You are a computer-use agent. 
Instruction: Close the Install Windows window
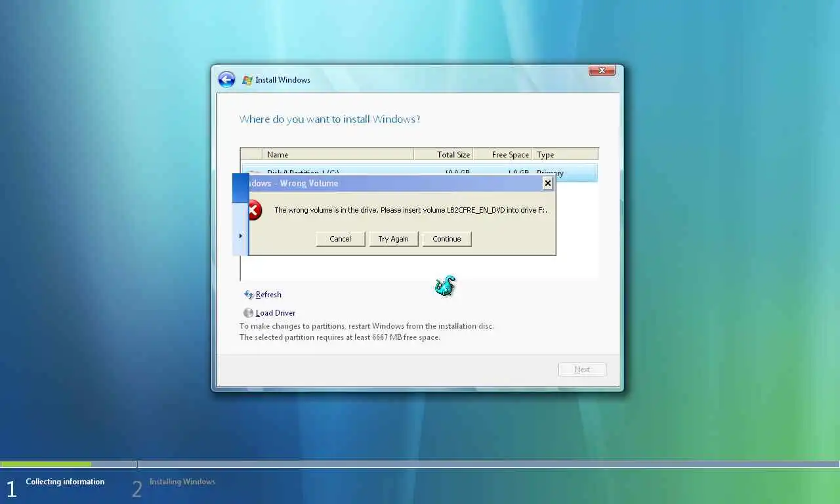tap(602, 70)
